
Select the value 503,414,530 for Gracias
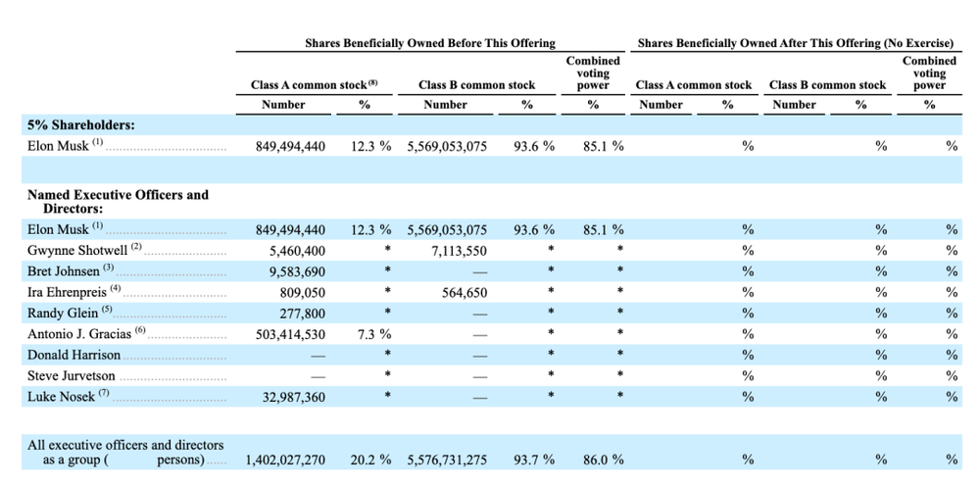point(290,334)
